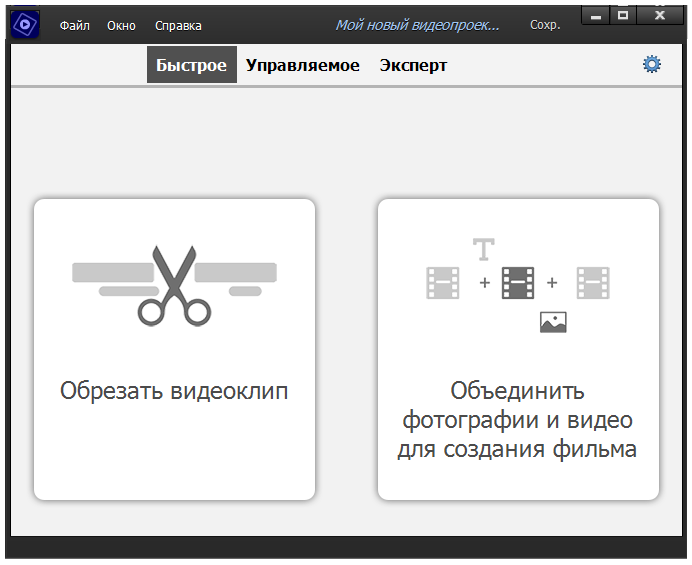Choose the Обрезать видеоклип card
This screenshot has width=692, height=565.
[174, 350]
